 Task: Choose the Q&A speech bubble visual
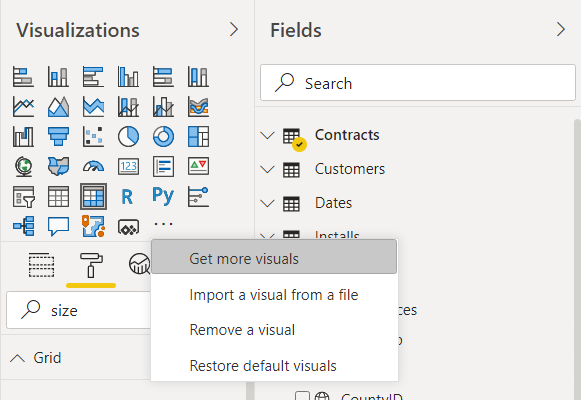coord(58,226)
